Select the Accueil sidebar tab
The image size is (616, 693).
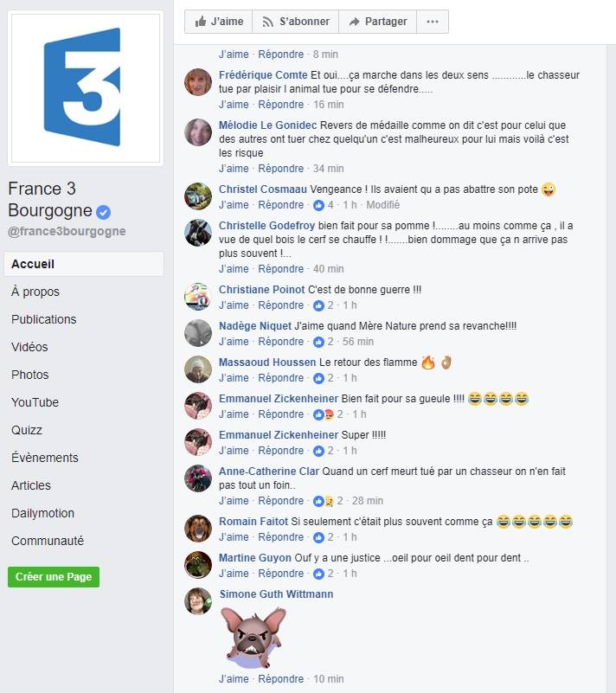(84, 264)
